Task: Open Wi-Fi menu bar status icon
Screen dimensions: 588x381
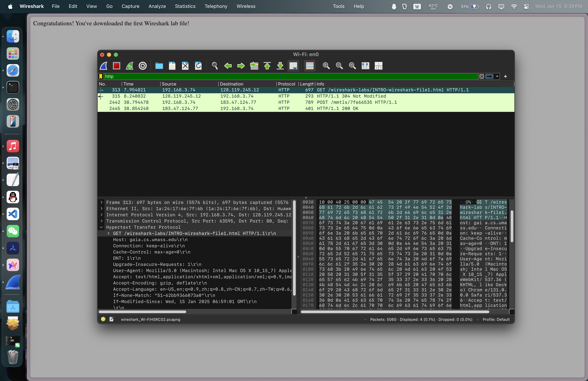Action: tap(514, 6)
